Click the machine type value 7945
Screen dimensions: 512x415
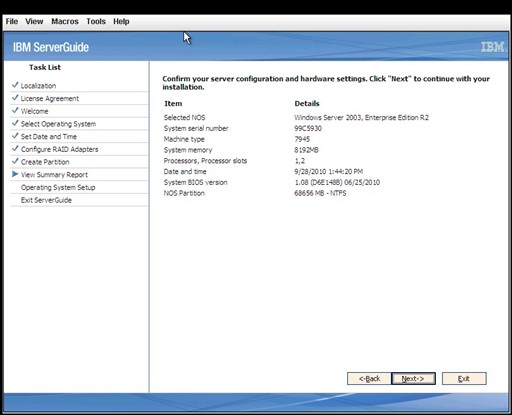tap(302, 139)
